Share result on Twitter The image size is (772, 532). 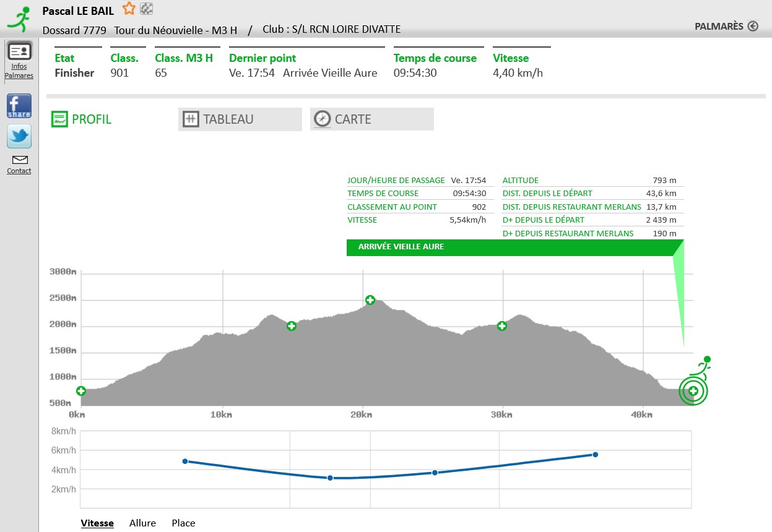(x=19, y=136)
